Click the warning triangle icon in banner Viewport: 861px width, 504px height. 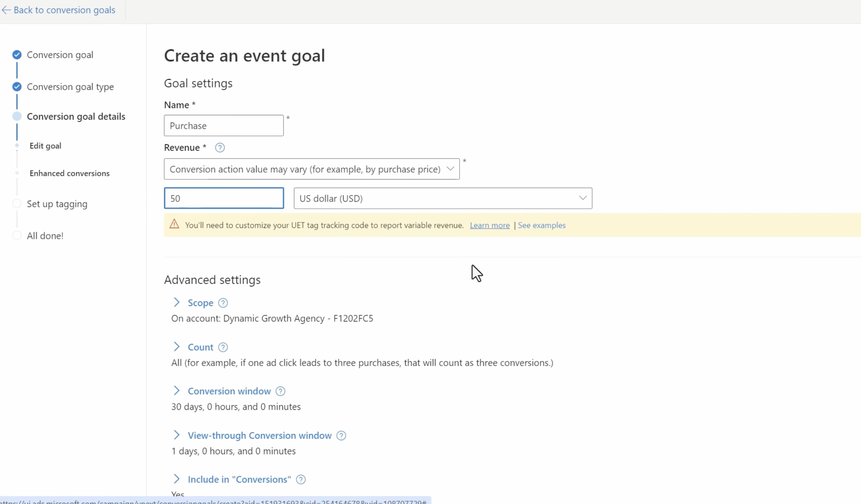pos(174,224)
